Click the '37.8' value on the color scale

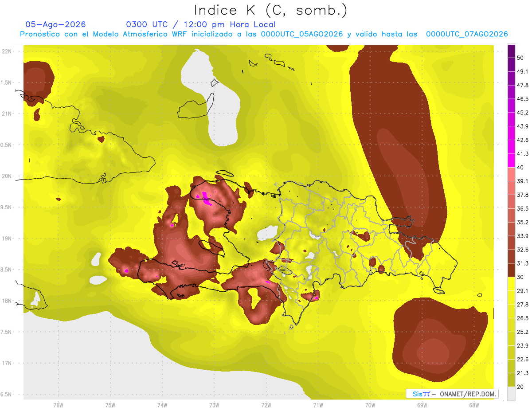pos(523,195)
